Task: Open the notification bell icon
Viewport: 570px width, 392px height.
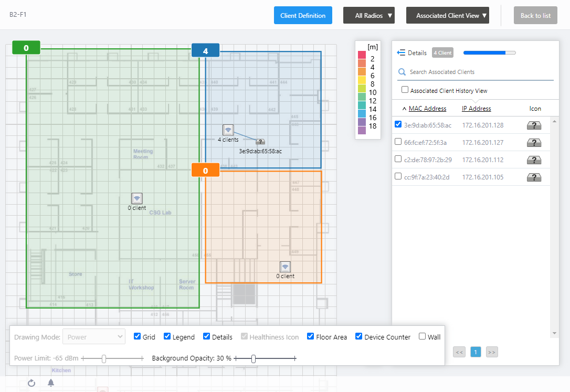Action: (x=51, y=383)
